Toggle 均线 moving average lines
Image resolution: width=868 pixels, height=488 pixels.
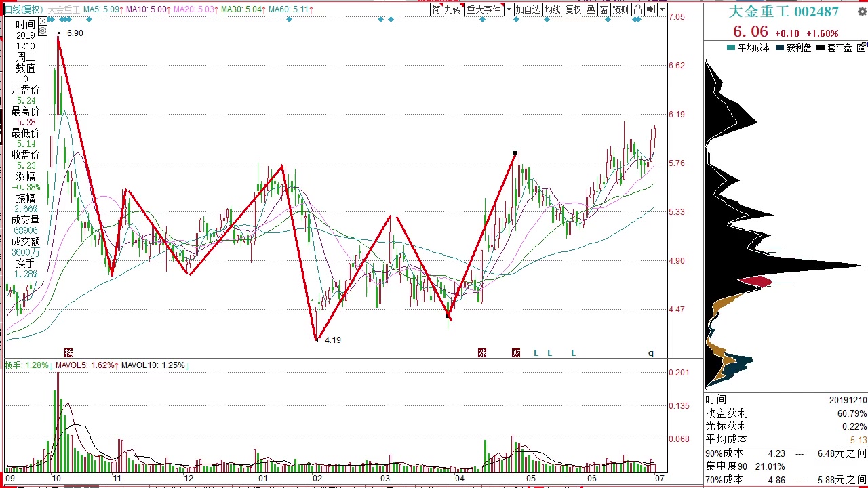553,9
